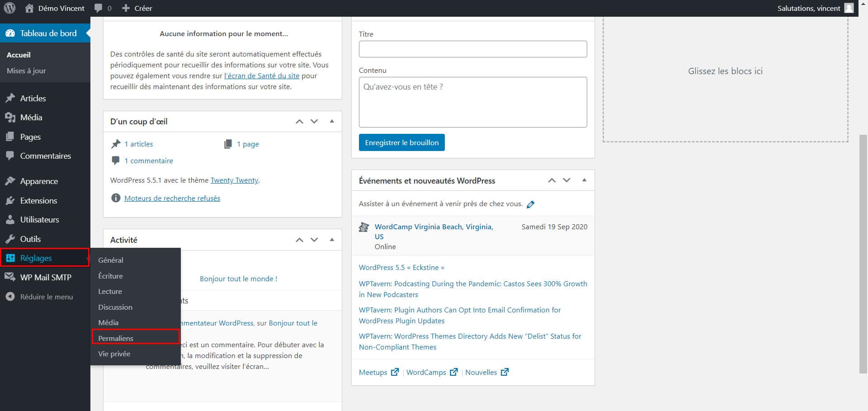Click the comment icon next to 1 commentaire
868x411 pixels.
click(116, 161)
